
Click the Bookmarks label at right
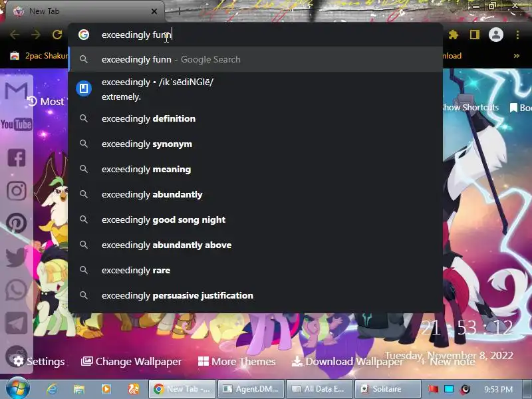[521, 108]
